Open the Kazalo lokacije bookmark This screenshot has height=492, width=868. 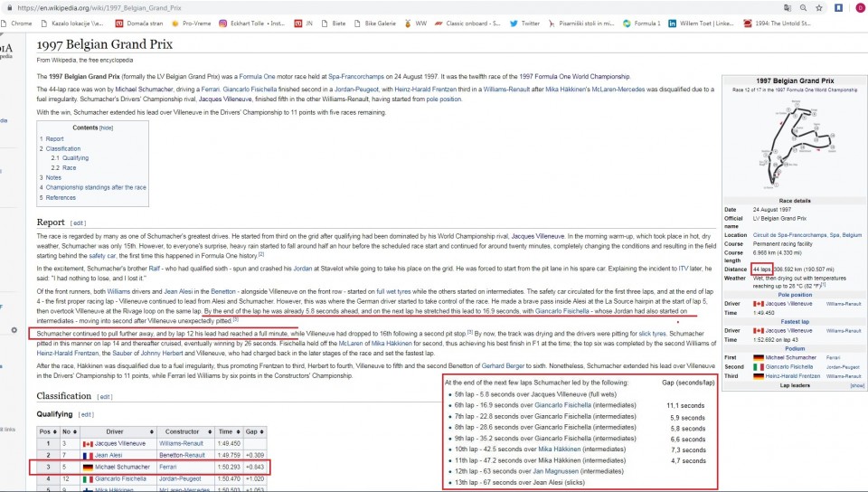72,24
